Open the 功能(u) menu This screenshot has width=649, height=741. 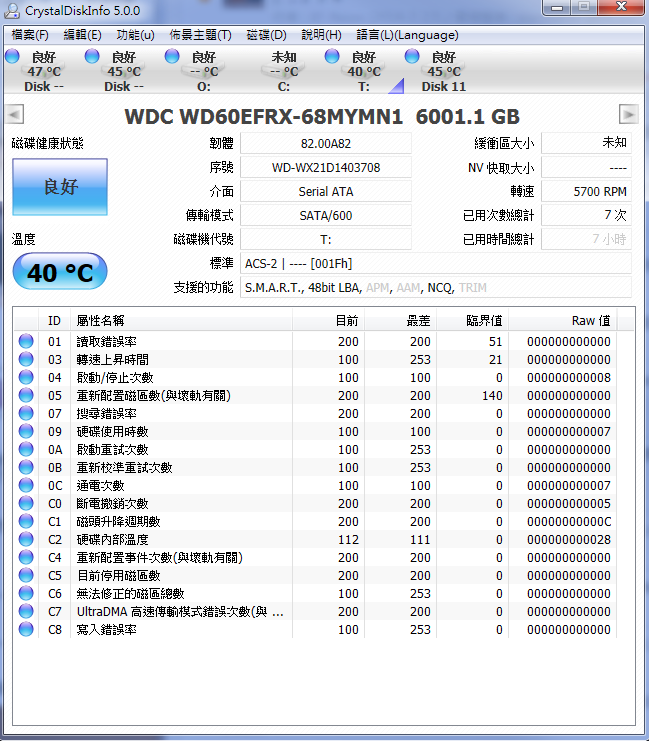pos(135,35)
